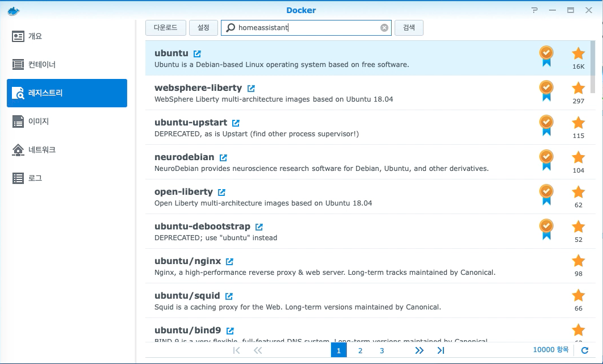Viewport: 603px width, 364px height.
Task: Refresh the registry list
Action: 585,350
